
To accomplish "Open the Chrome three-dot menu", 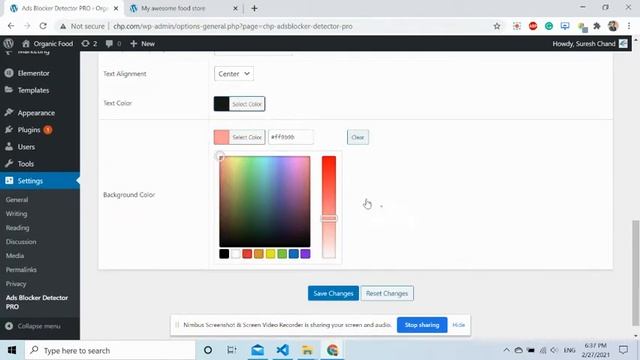I will point(629,26).
